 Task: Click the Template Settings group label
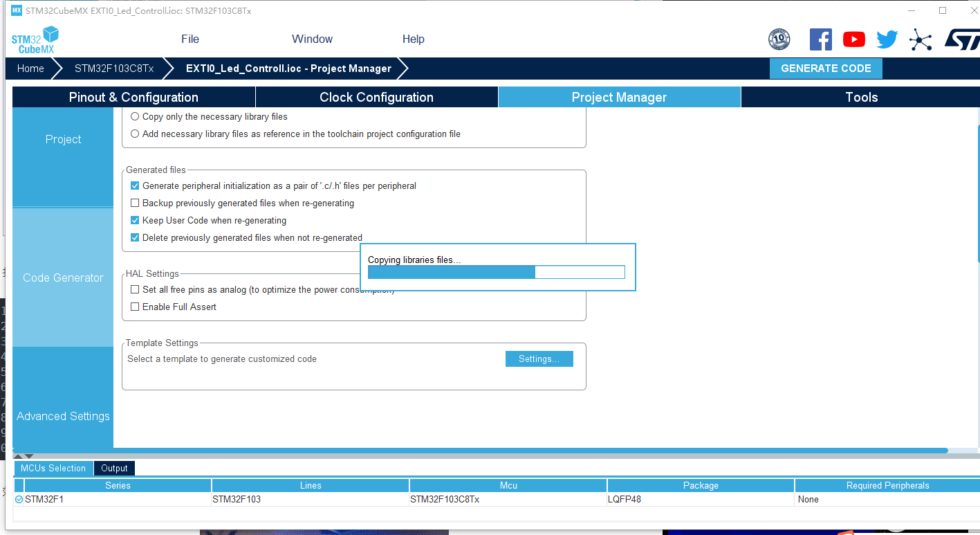pyautogui.click(x=162, y=343)
